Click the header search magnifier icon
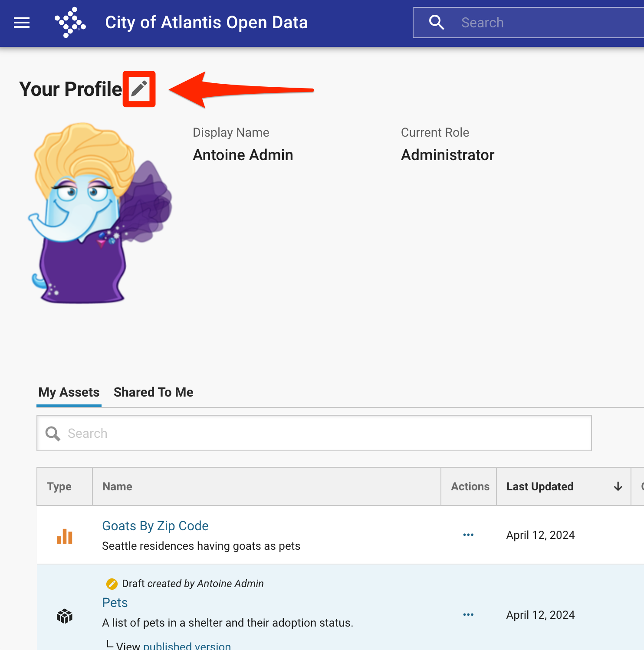The height and width of the screenshot is (650, 644). [x=436, y=23]
